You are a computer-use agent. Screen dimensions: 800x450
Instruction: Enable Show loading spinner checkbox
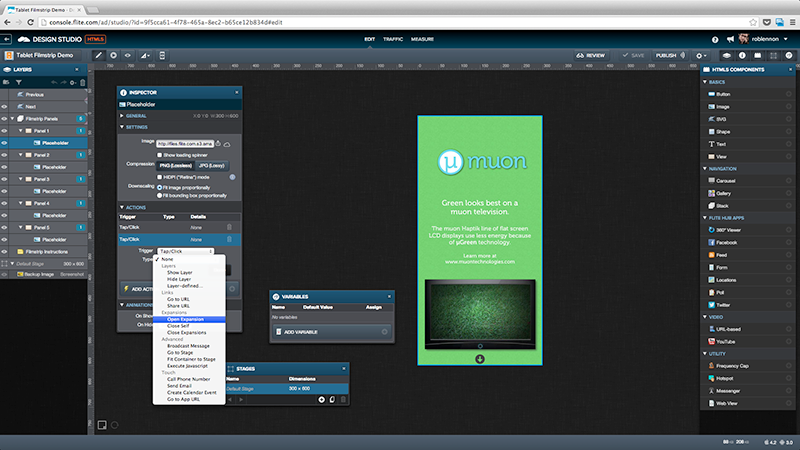[x=160, y=155]
